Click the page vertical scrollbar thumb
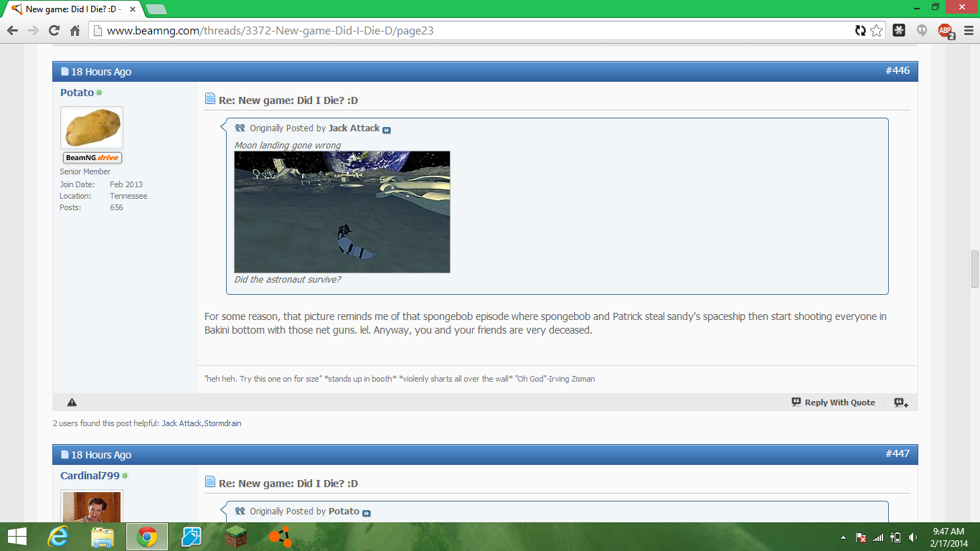Viewport: 980px width, 551px height. (x=974, y=269)
